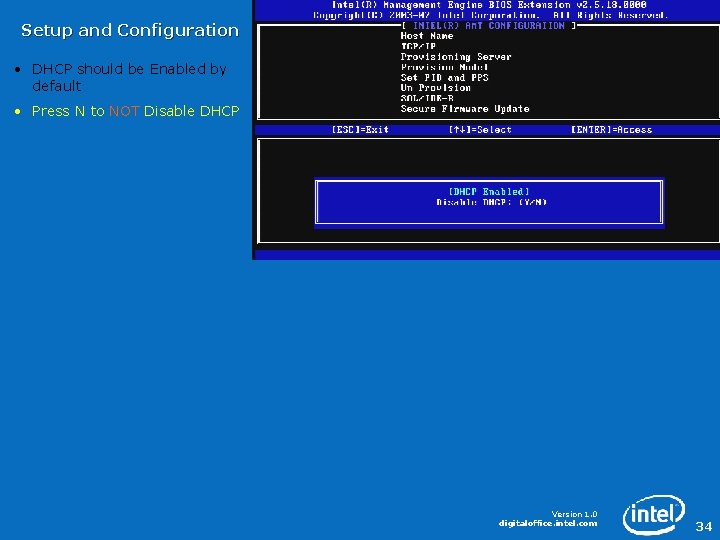
Task: Select Secure Firmware Update entry
Action: [465, 109]
